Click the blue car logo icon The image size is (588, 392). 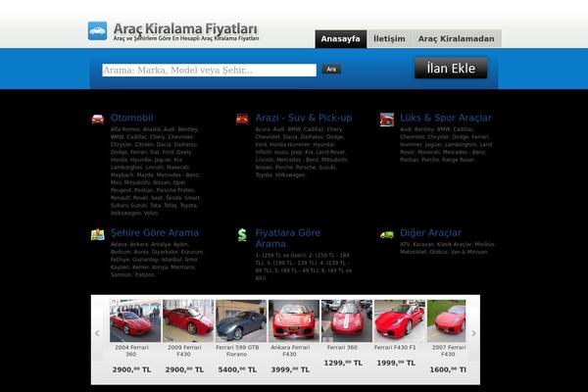[97, 30]
